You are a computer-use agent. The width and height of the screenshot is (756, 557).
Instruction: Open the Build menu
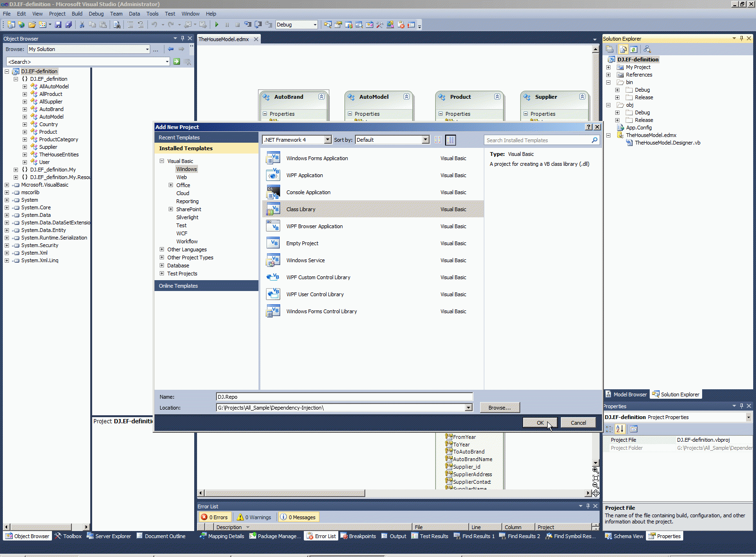(77, 14)
